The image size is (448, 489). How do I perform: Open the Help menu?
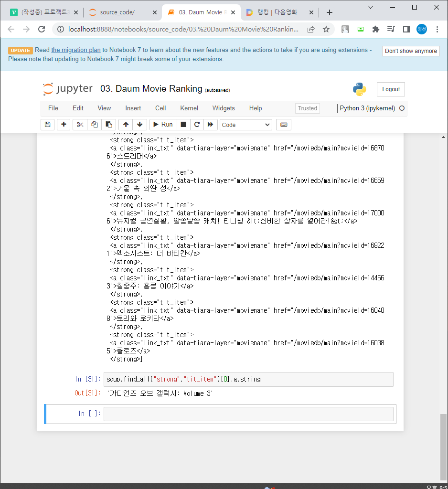pos(256,108)
